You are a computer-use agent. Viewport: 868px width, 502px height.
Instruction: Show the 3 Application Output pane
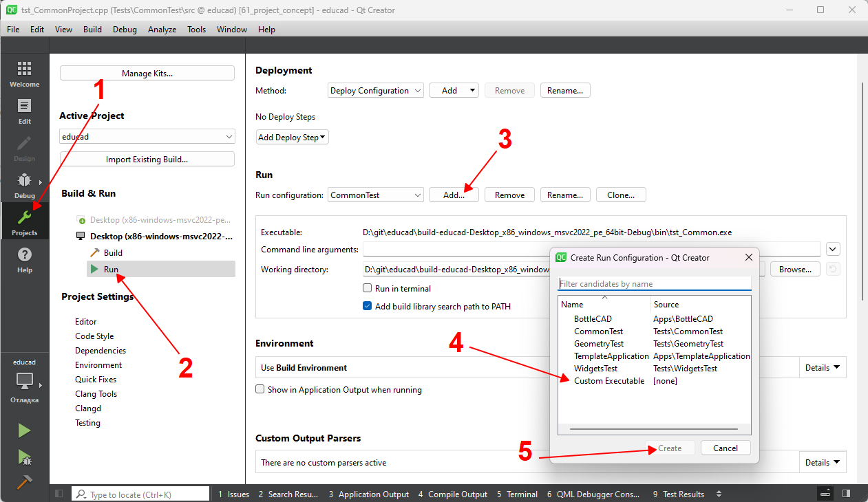(x=368, y=494)
